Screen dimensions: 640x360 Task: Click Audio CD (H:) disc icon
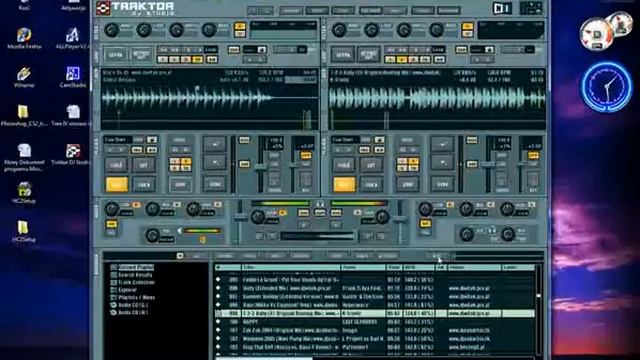(113, 313)
